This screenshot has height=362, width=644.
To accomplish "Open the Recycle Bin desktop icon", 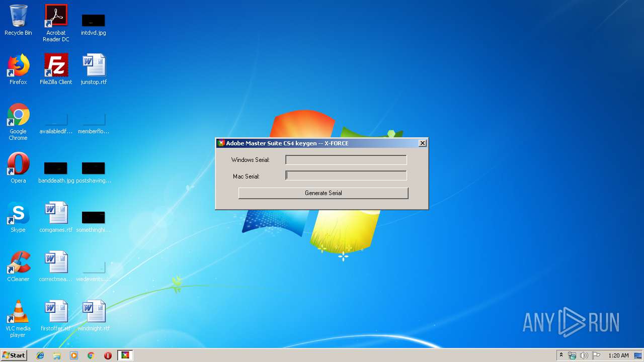I will (x=18, y=21).
